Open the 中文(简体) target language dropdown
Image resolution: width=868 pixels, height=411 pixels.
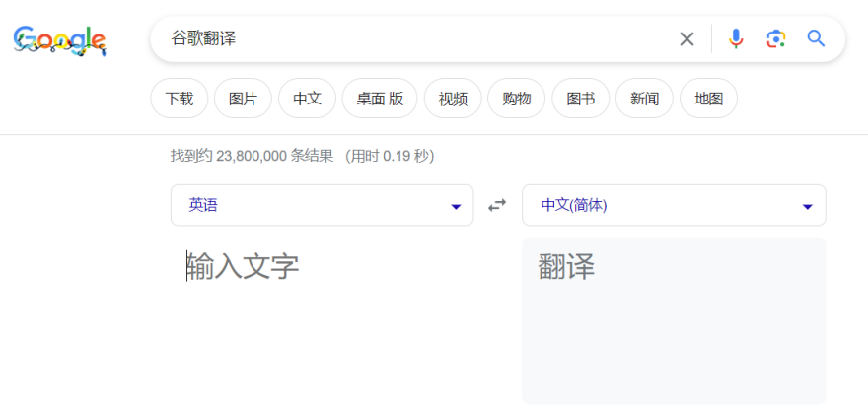click(x=673, y=205)
